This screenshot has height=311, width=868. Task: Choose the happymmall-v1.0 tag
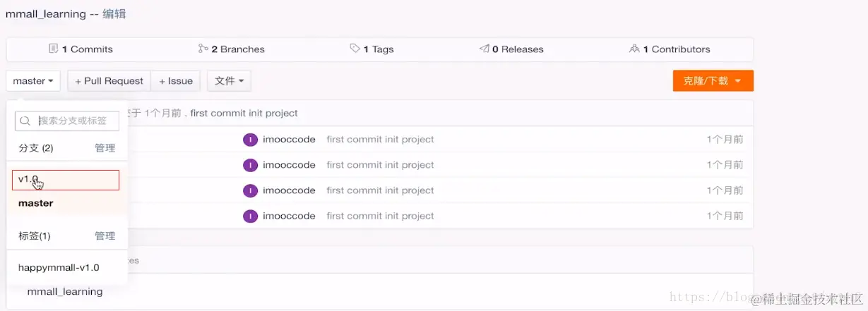pyautogui.click(x=59, y=268)
